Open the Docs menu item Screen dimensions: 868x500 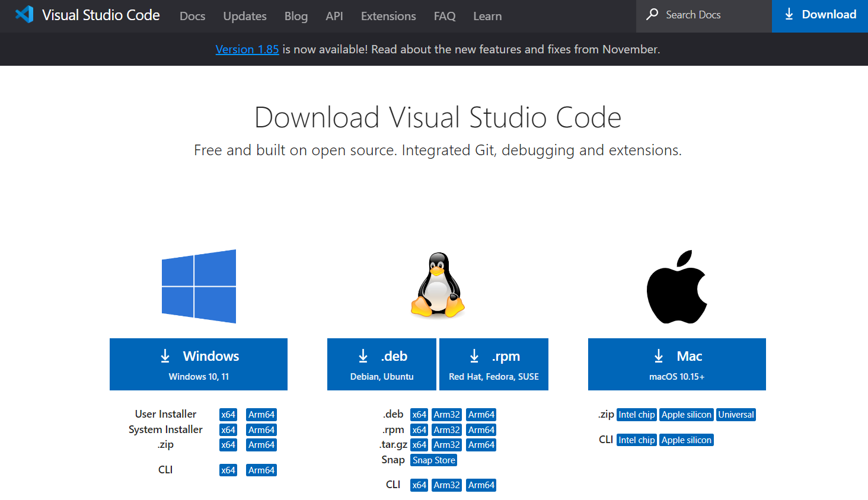[193, 16]
